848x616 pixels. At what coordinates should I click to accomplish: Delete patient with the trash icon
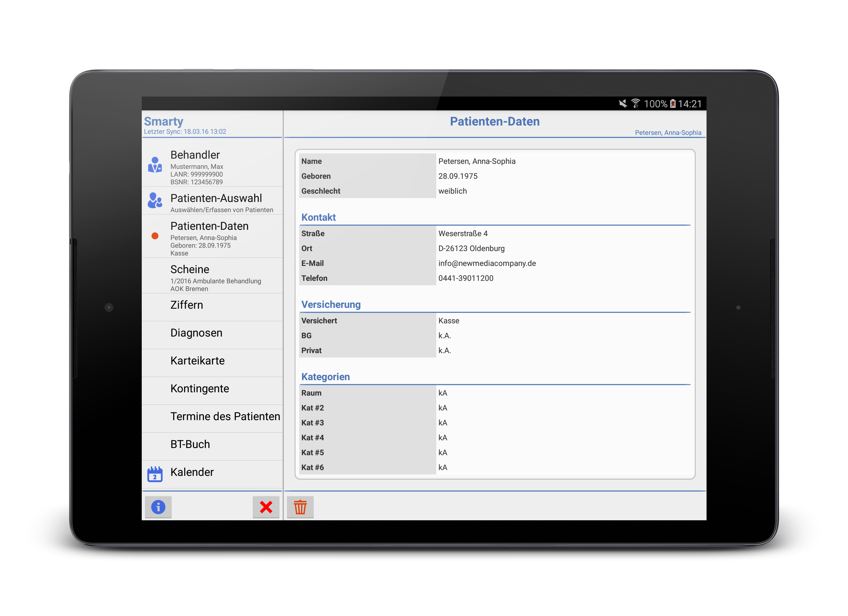[300, 507]
